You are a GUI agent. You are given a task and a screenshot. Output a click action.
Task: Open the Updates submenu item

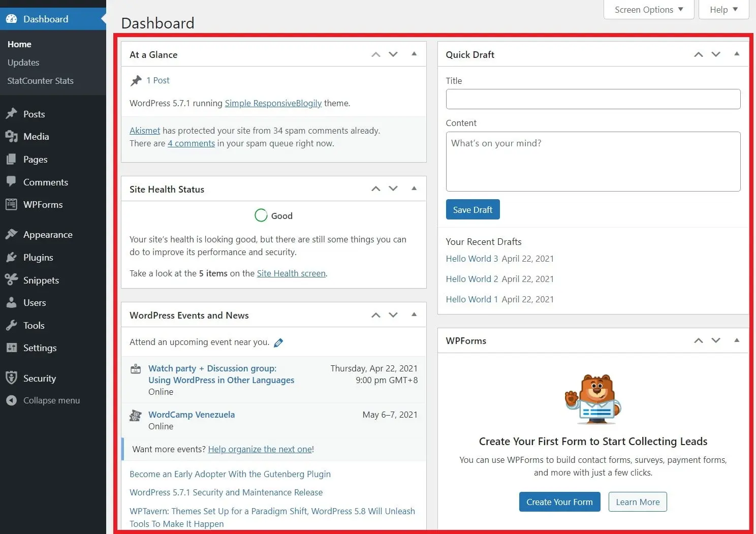click(23, 62)
